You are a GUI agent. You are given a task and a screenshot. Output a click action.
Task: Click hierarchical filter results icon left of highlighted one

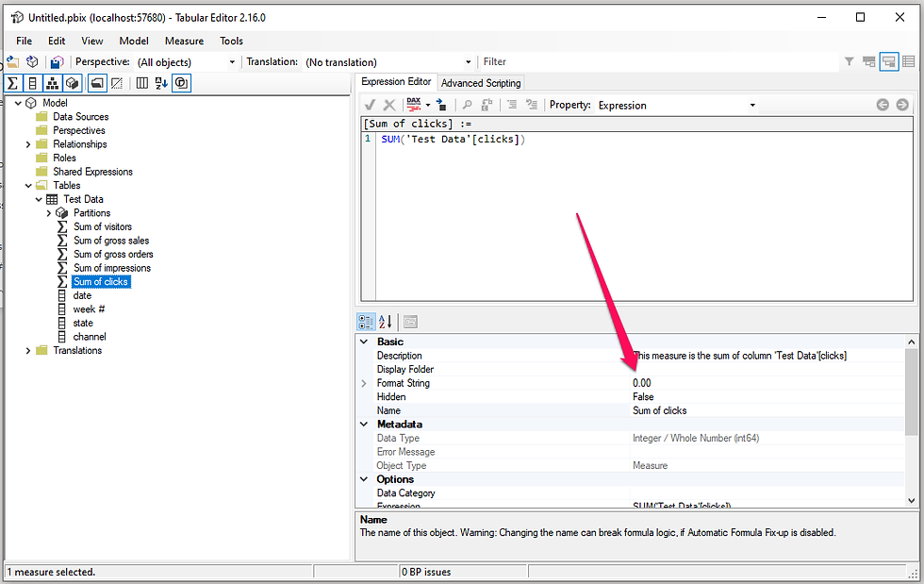[868, 61]
